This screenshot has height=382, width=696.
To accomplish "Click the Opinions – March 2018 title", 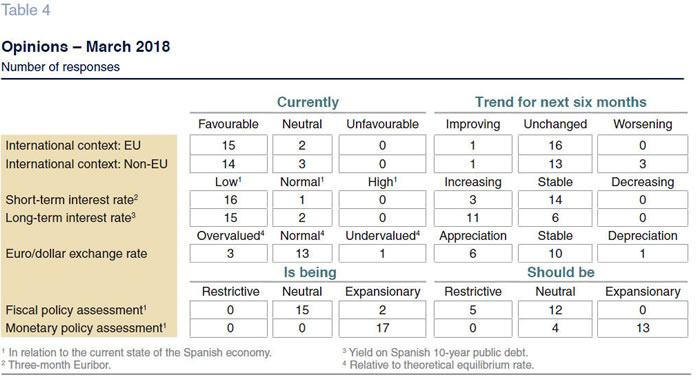I will point(86,47).
